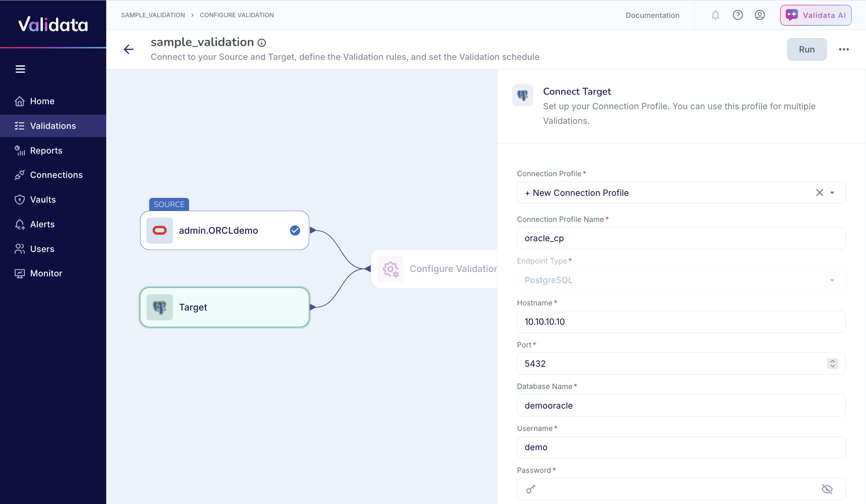Increase the Port value using the stepper
This screenshot has width=866, height=504.
click(832, 361)
